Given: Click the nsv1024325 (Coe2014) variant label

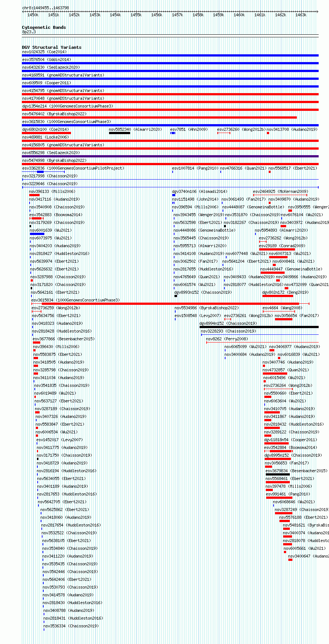Looking at the screenshot, I should coord(44,52).
